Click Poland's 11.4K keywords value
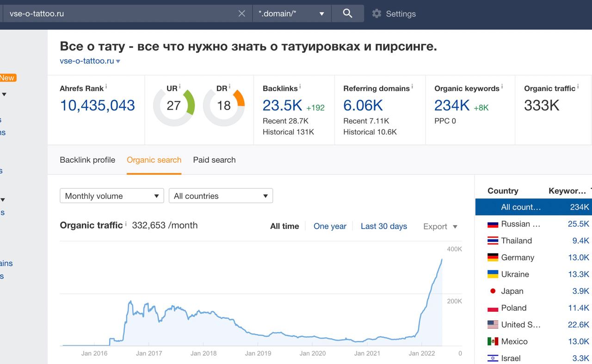Image resolution: width=592 pixels, height=364 pixels. point(579,308)
